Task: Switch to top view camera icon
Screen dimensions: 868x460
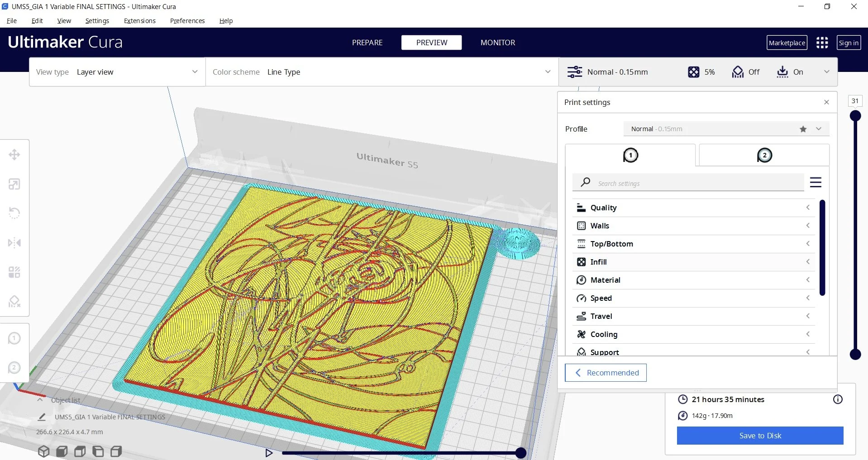Action: tap(80, 451)
